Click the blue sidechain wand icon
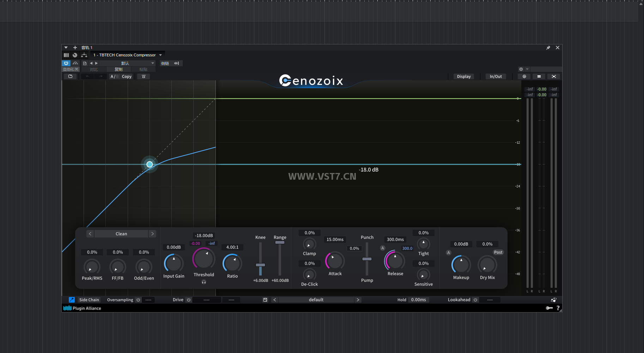644x353 pixels. point(72,300)
